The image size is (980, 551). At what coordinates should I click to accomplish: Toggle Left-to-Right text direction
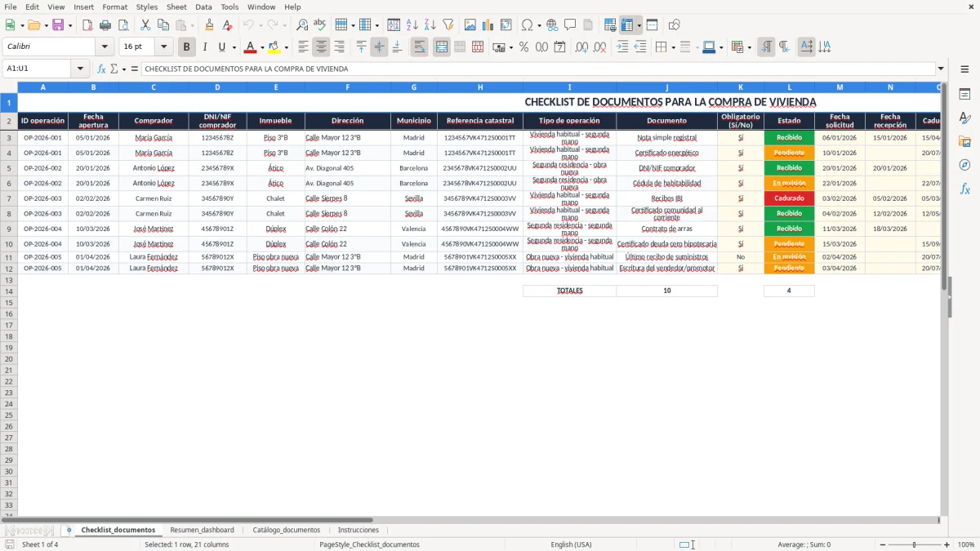[766, 47]
